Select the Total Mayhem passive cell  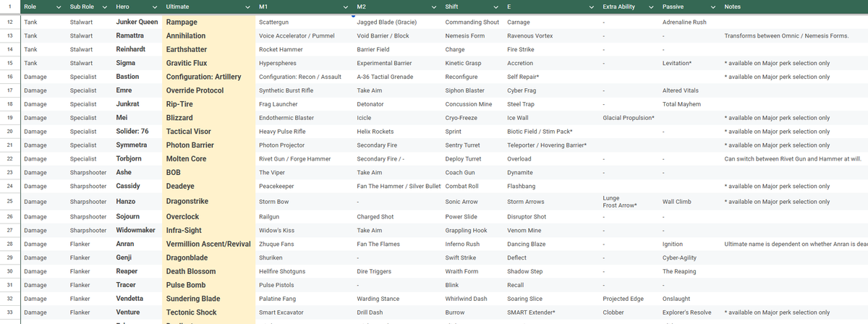coord(690,104)
